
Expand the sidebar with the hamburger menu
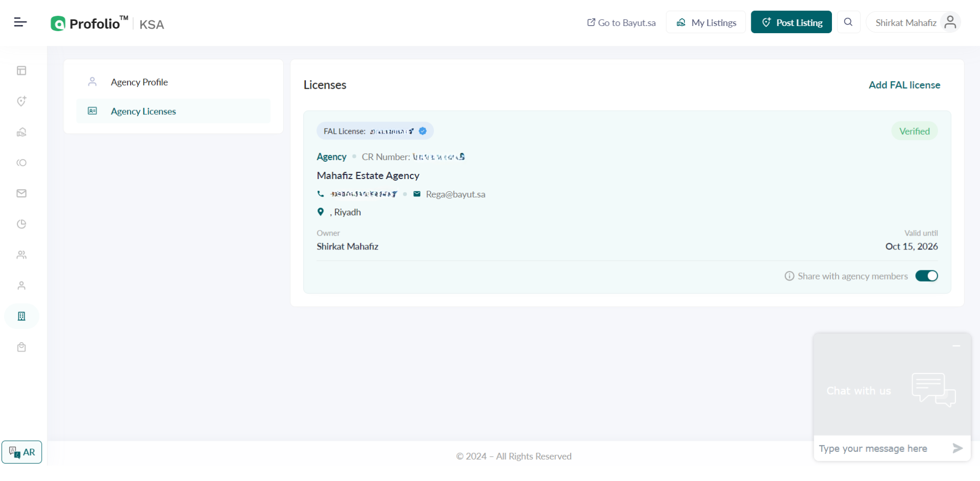point(20,22)
